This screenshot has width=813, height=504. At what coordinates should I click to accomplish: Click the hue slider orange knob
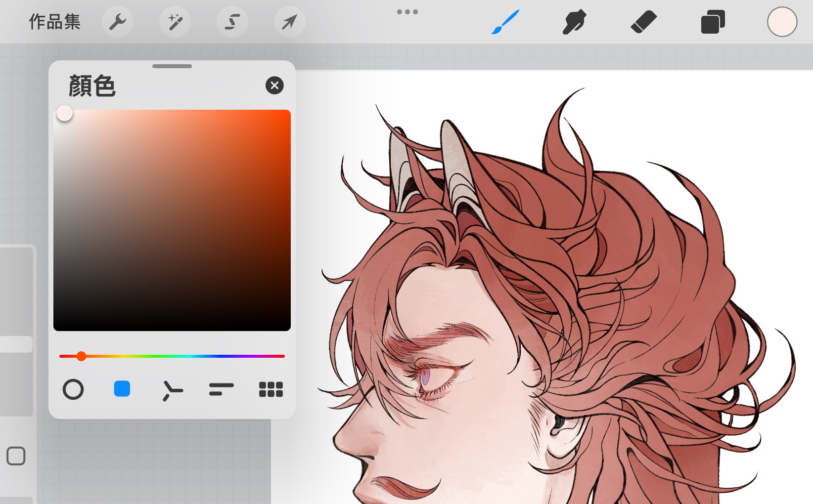click(82, 356)
